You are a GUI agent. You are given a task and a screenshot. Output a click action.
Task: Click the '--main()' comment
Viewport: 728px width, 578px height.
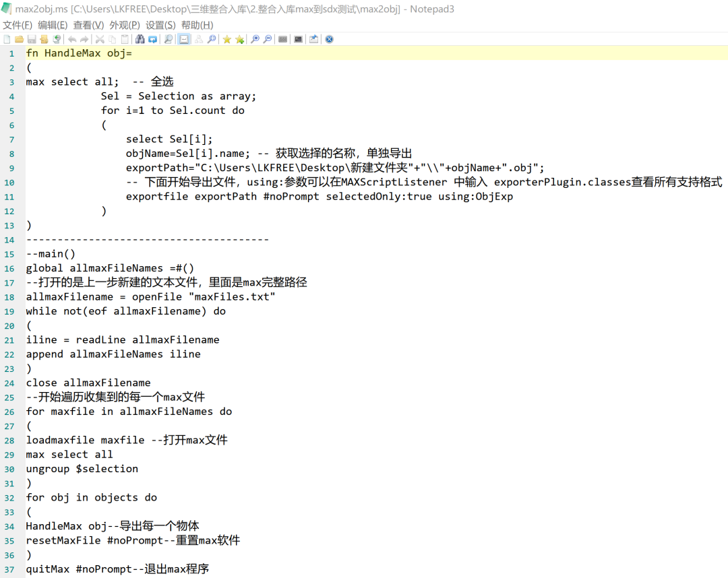click(51, 254)
